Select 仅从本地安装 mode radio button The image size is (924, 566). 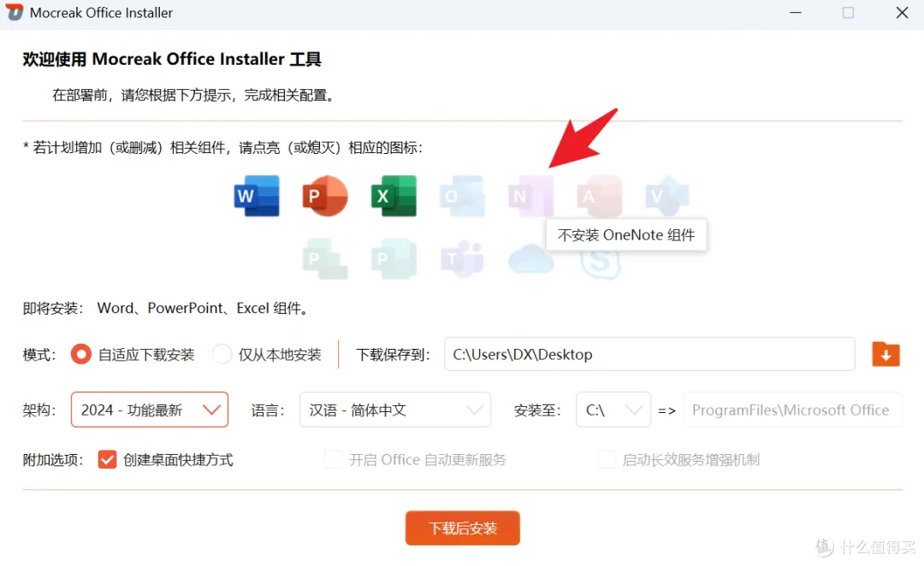(222, 354)
